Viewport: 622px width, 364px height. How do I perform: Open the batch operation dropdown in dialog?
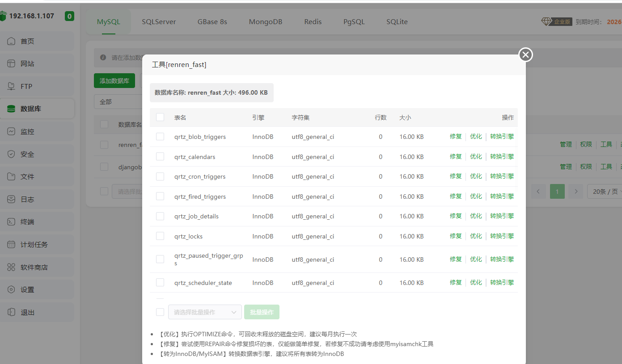[x=205, y=312]
